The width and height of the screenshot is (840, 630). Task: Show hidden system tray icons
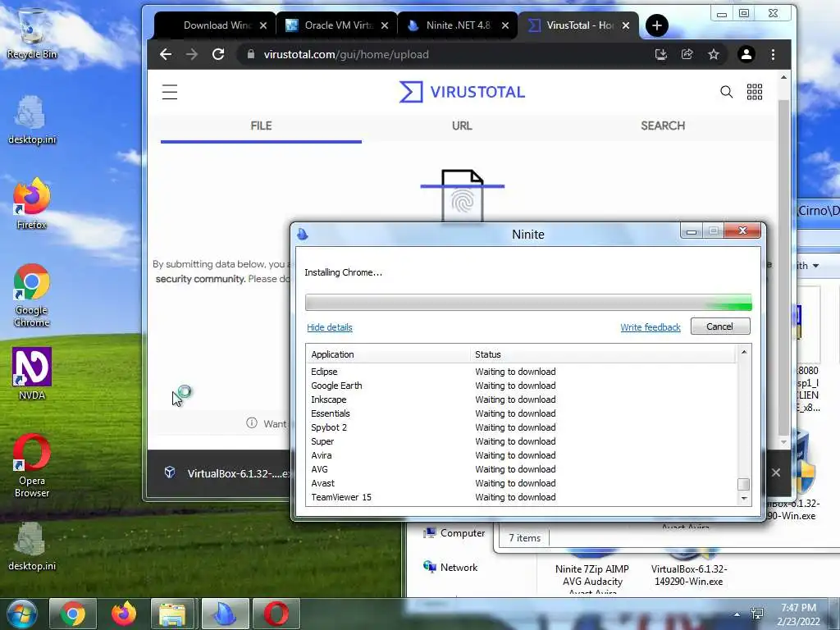[737, 614]
